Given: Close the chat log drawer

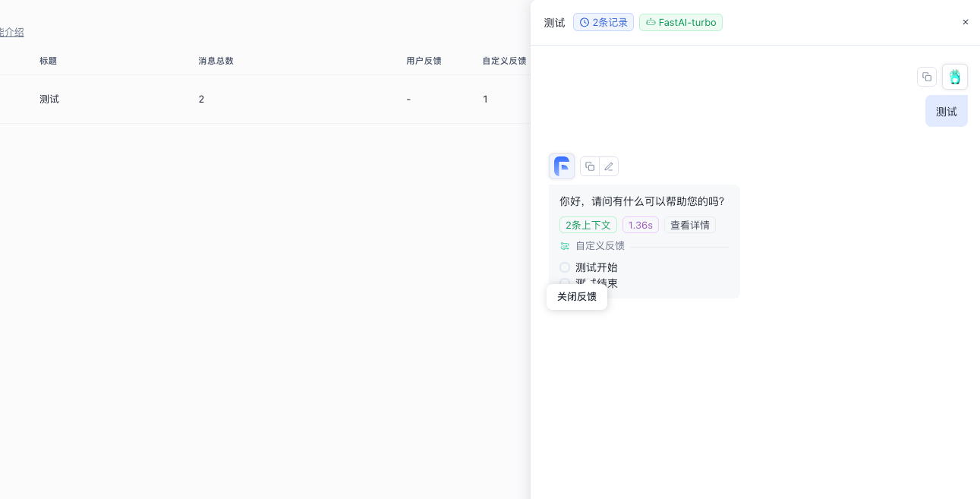Looking at the screenshot, I should [966, 23].
